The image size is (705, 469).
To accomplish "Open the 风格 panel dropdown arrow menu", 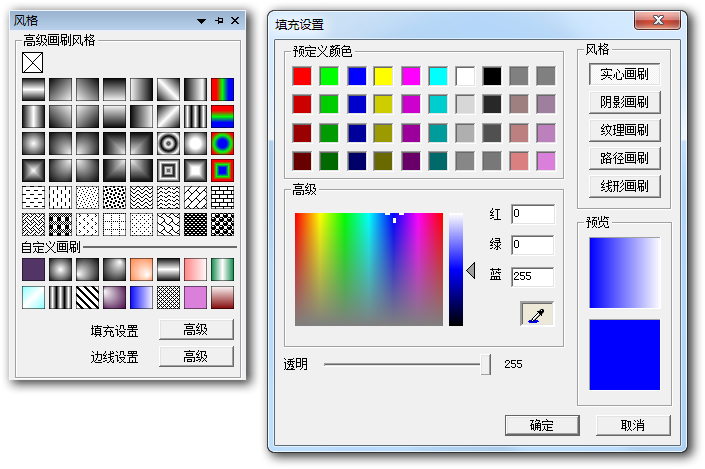I will tap(201, 20).
